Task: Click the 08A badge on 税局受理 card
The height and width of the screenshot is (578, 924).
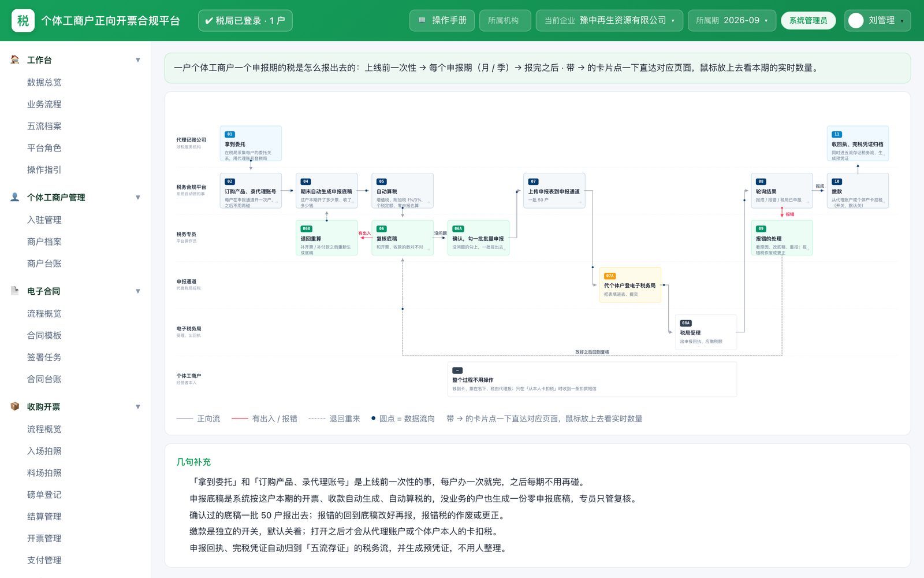Action: tap(685, 323)
